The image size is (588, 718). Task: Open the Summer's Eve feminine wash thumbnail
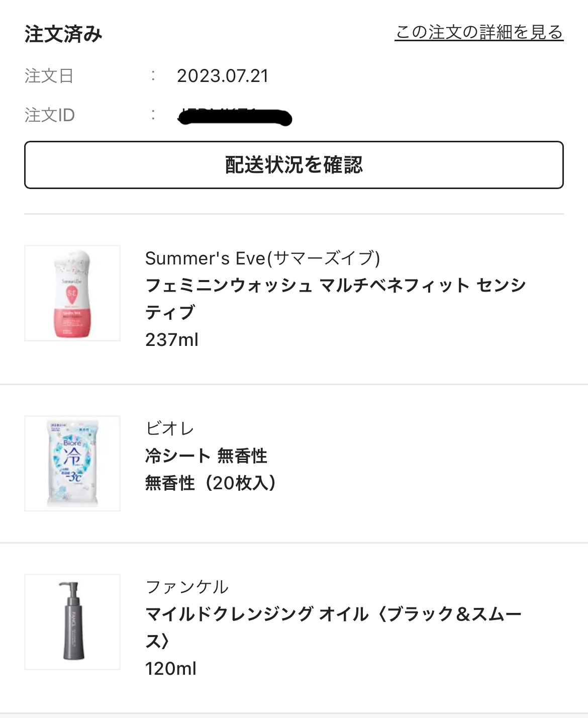pos(72,293)
